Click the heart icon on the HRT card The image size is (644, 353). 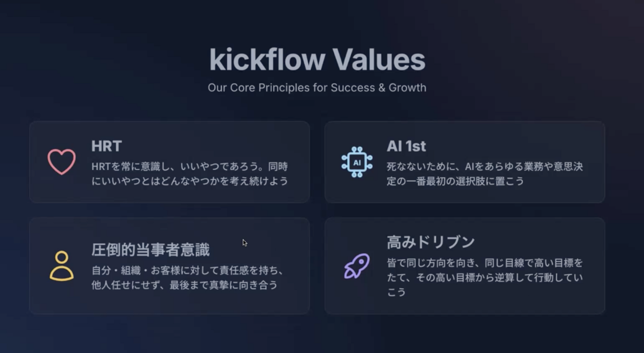pos(62,162)
